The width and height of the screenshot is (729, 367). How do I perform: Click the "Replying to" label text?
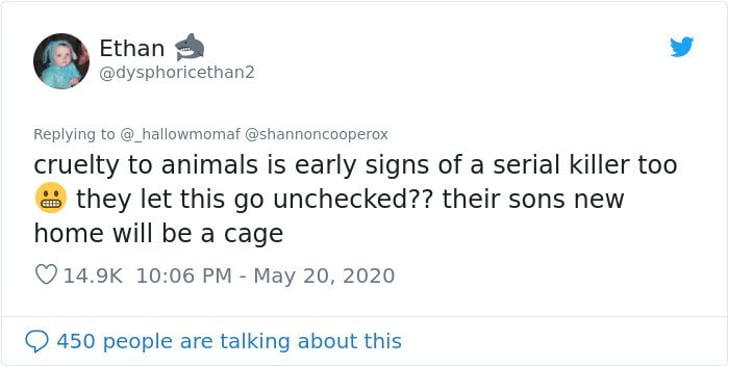pos(74,135)
